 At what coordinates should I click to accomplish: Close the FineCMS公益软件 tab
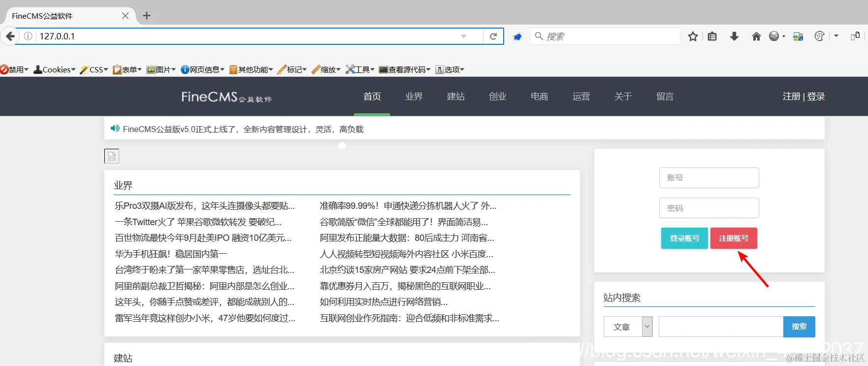point(125,16)
